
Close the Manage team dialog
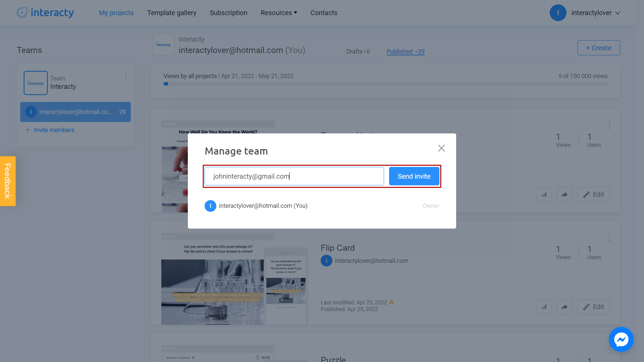(x=441, y=148)
